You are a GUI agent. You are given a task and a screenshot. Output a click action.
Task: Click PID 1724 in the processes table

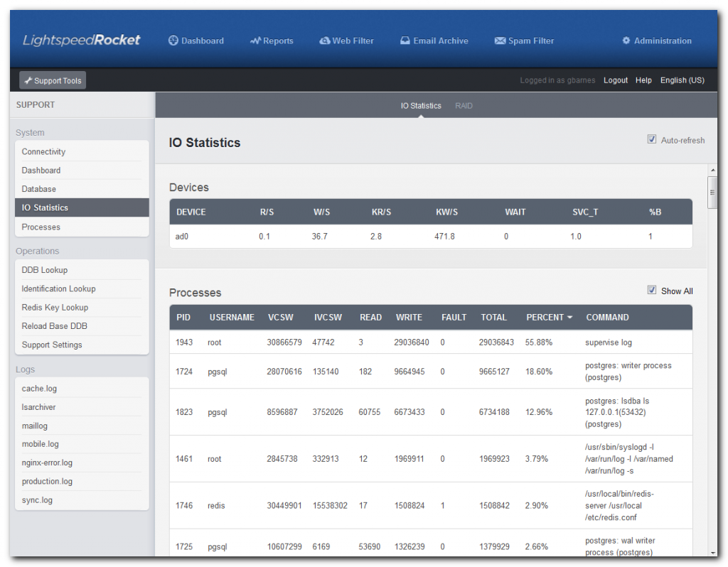click(184, 372)
